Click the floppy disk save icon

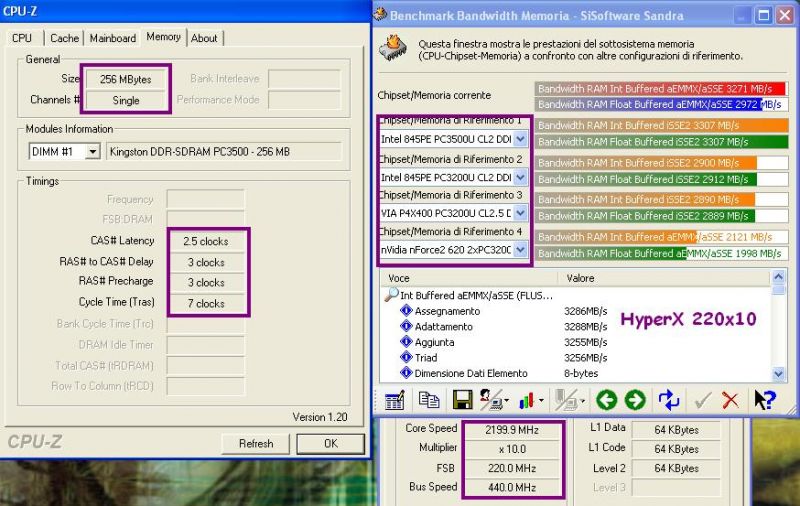462,400
